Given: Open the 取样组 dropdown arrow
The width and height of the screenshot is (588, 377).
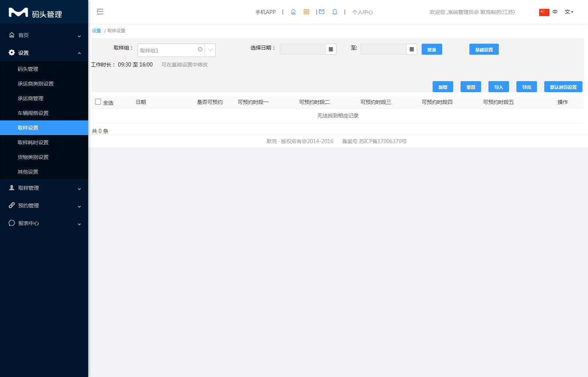Looking at the screenshot, I should [210, 50].
